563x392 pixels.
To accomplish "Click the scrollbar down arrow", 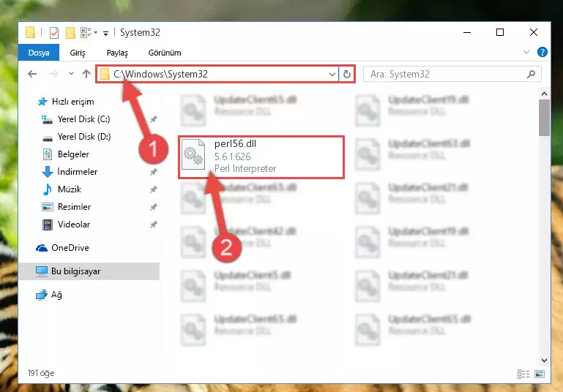I will tap(544, 360).
